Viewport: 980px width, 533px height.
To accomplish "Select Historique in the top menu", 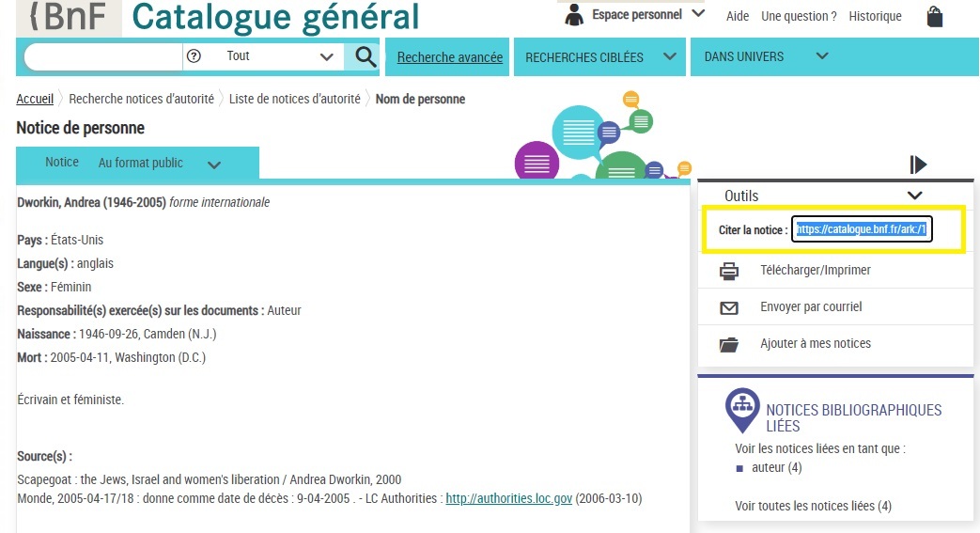I will tap(875, 16).
